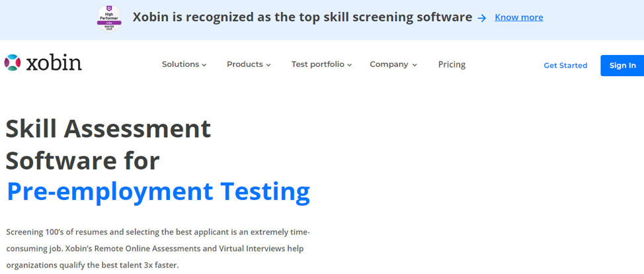644x274 pixels.
Task: Expand the chevron beside Solutions
Action: 204,65
